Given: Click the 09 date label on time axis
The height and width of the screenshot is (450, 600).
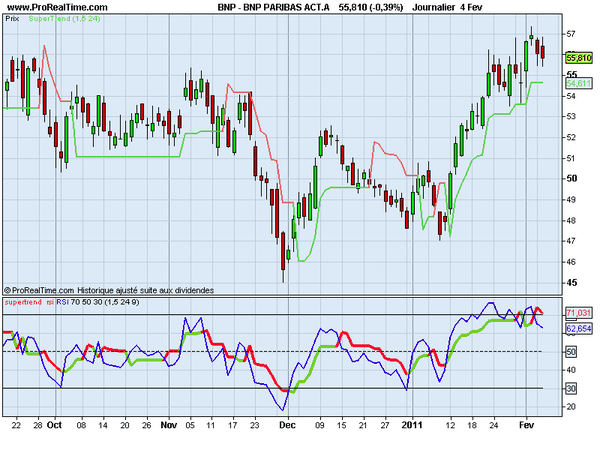Looking at the screenshot, I should pyautogui.click(x=320, y=426).
